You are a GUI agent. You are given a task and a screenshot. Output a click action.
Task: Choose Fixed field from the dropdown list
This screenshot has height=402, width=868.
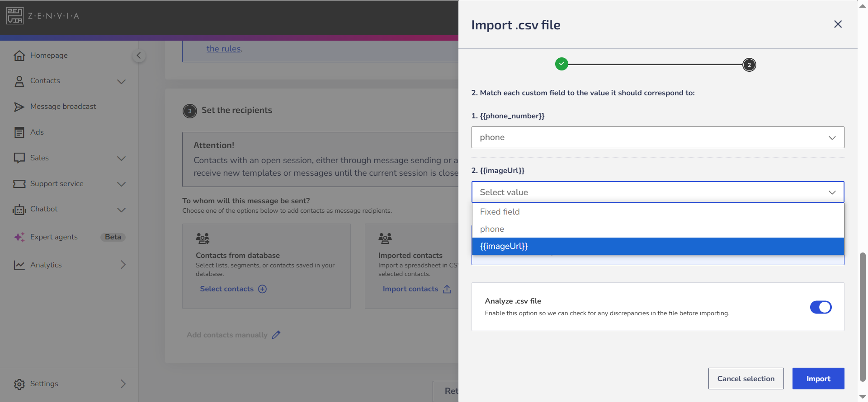tap(658, 212)
